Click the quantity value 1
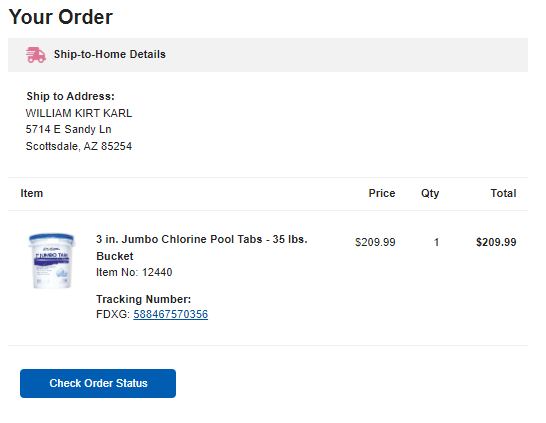 tap(436, 242)
